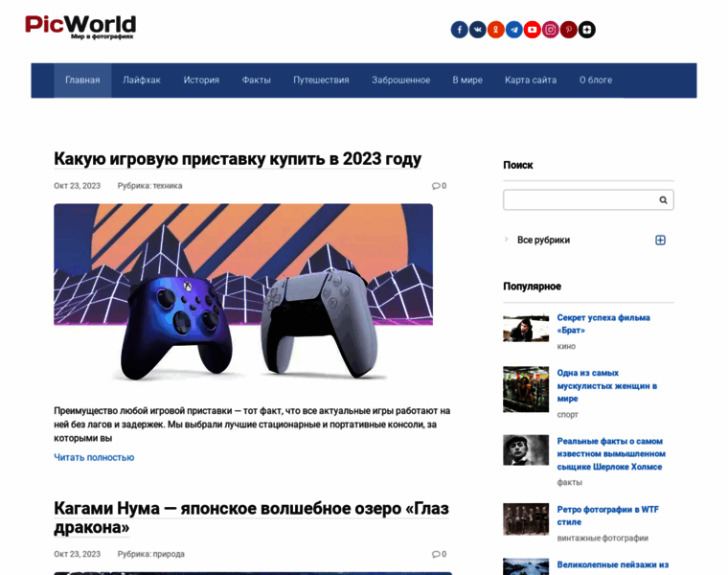Open Шерлоке Холмсе facts article link
Viewport: 728px width, 575px height.
click(x=611, y=454)
